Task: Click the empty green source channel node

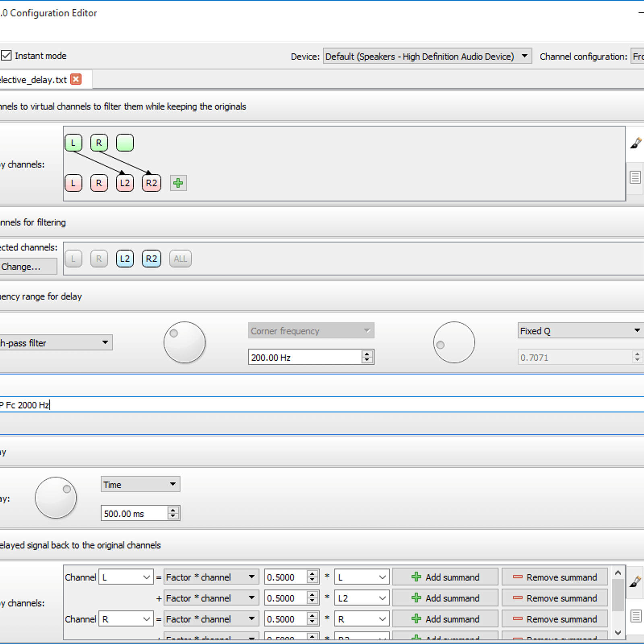Action: (125, 143)
